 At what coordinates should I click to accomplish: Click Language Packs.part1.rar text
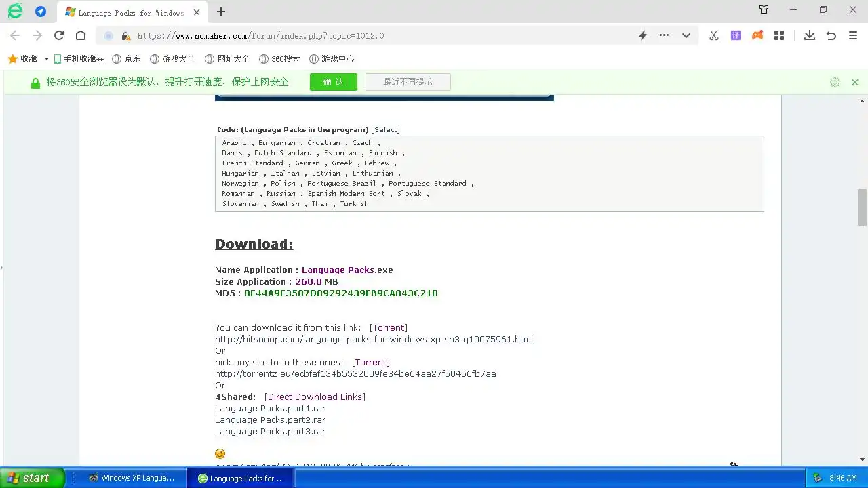point(270,408)
